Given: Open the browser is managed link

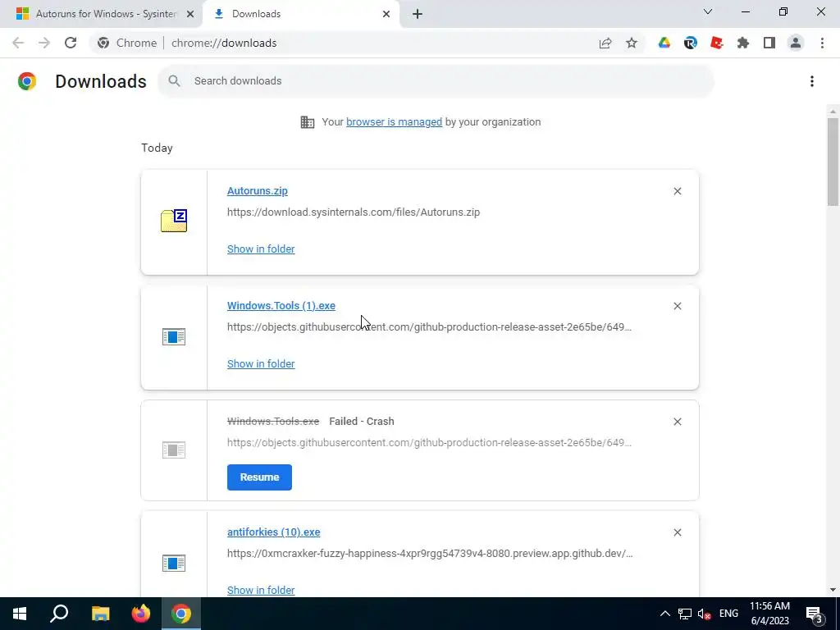Looking at the screenshot, I should pyautogui.click(x=395, y=122).
